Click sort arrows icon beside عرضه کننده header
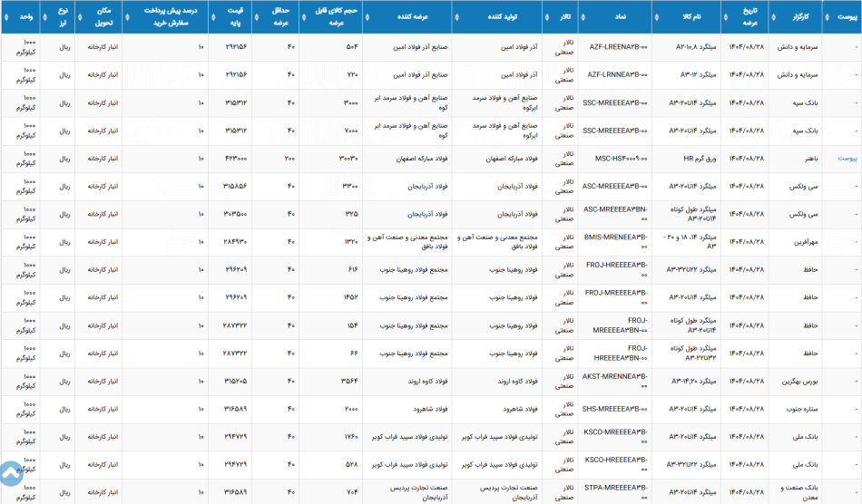 (367, 17)
